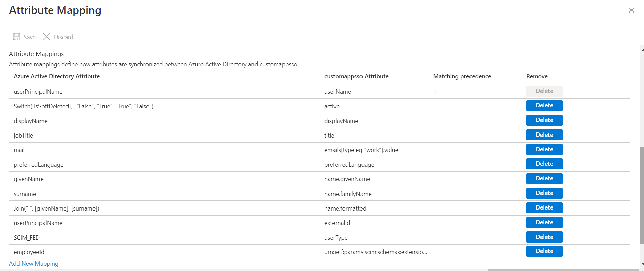Click the Discard X icon

pyautogui.click(x=47, y=37)
